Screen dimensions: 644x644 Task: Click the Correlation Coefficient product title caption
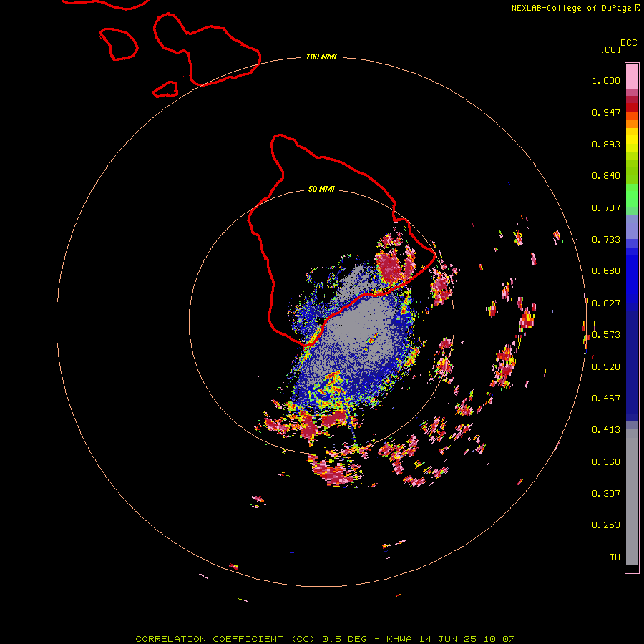(x=325, y=639)
